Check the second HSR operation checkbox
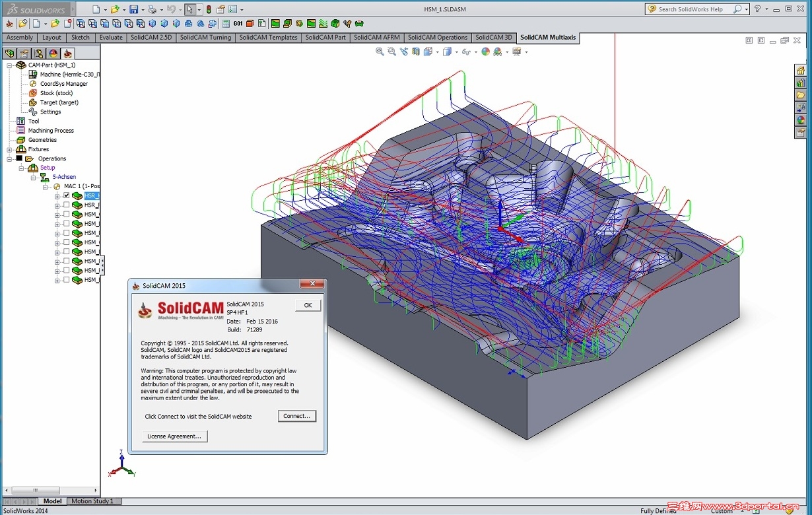812x515 pixels. [66, 205]
